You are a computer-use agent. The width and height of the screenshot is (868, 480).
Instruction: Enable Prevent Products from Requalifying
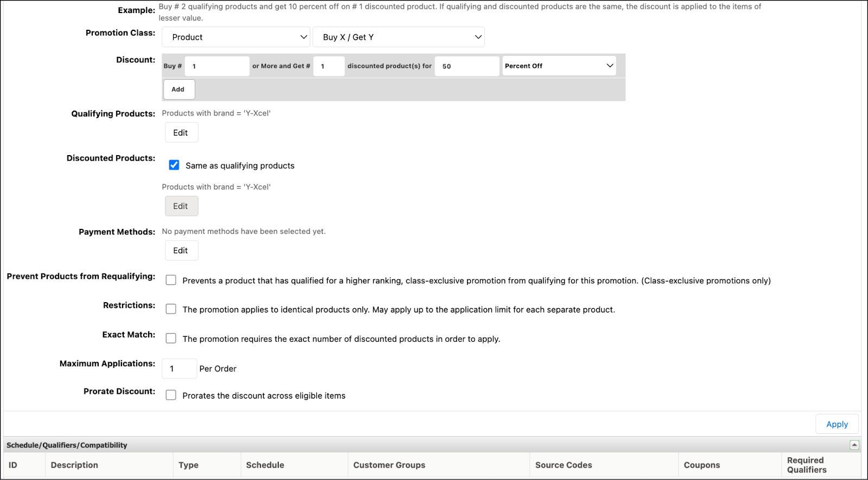[171, 280]
